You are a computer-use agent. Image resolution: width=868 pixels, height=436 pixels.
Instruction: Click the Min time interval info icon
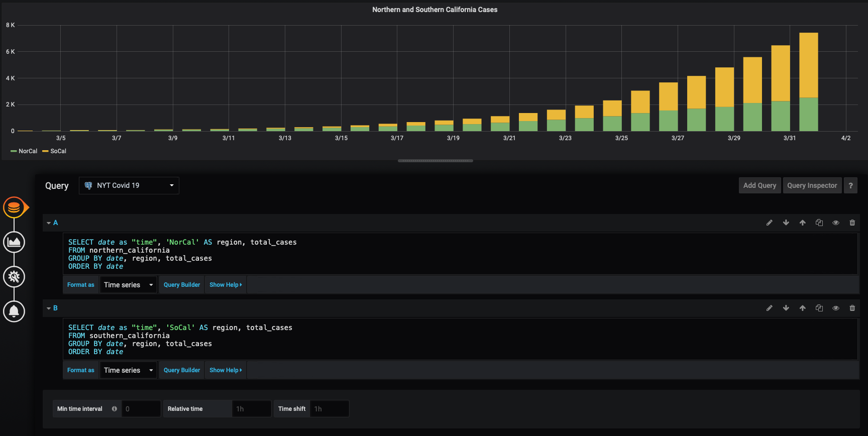point(115,409)
